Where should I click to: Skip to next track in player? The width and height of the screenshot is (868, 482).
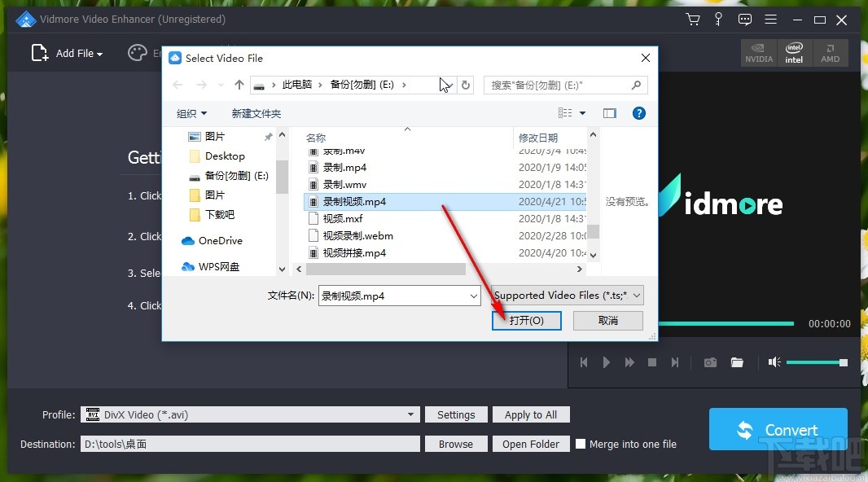click(675, 362)
